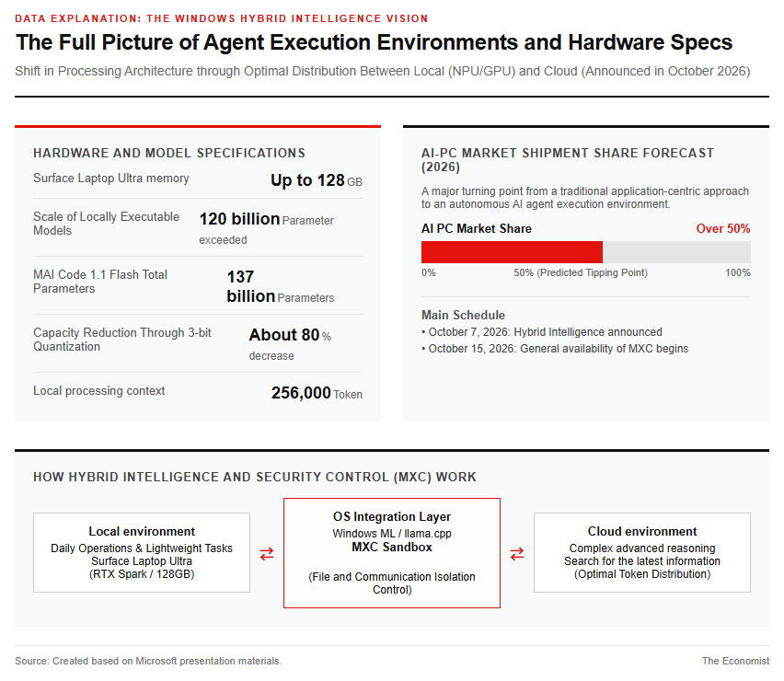
Task: Click "AI-PC MARKET SHIPMENT SHARE FORECAST (2026)" heading
Action: tap(568, 160)
